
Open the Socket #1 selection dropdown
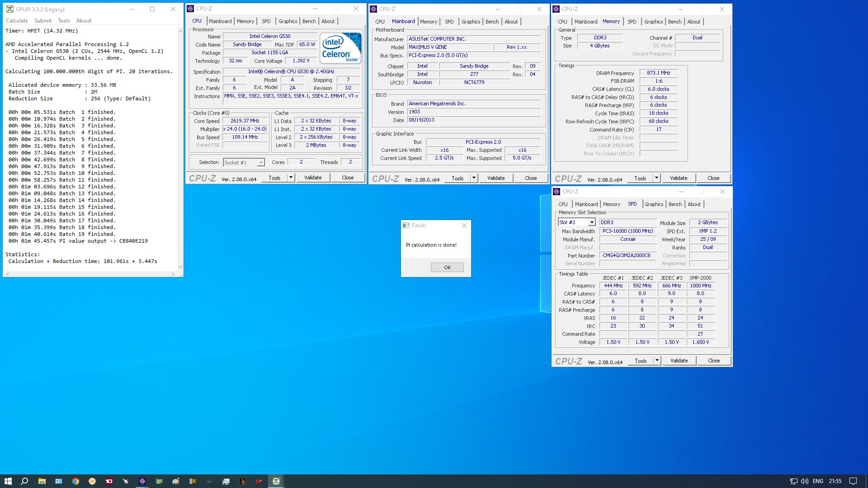260,162
